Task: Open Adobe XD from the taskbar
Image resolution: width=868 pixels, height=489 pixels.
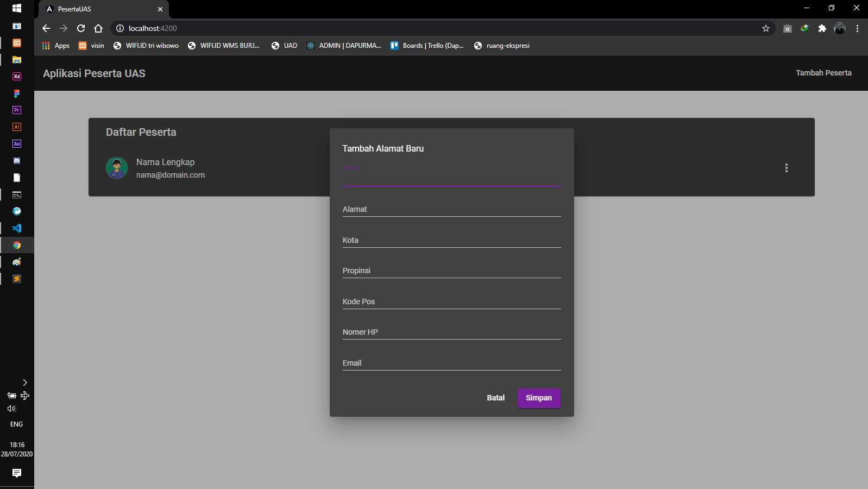Action: pos(17,77)
